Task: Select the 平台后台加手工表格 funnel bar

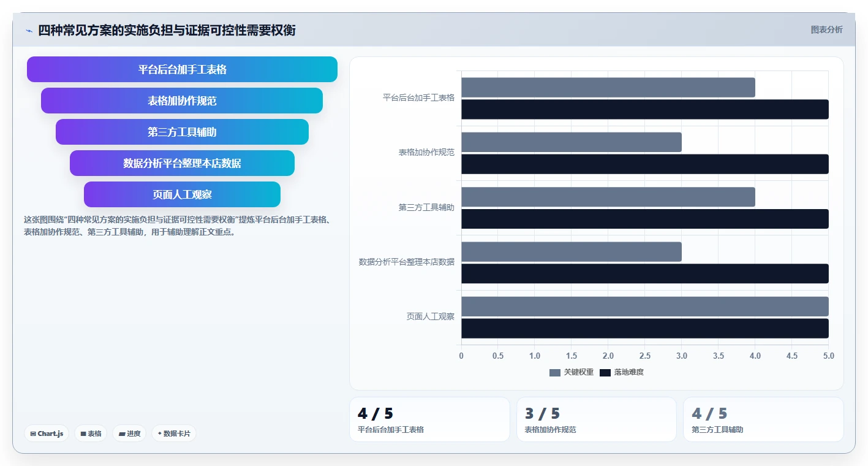Action: [182, 69]
